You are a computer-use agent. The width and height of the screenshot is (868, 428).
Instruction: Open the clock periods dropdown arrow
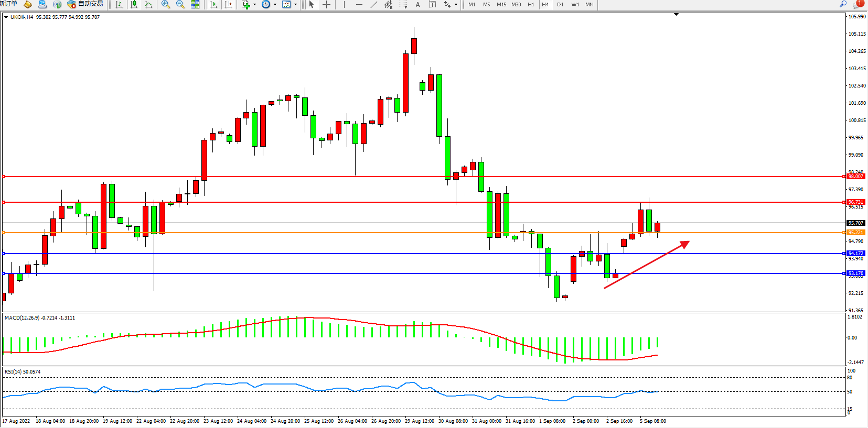tap(275, 5)
